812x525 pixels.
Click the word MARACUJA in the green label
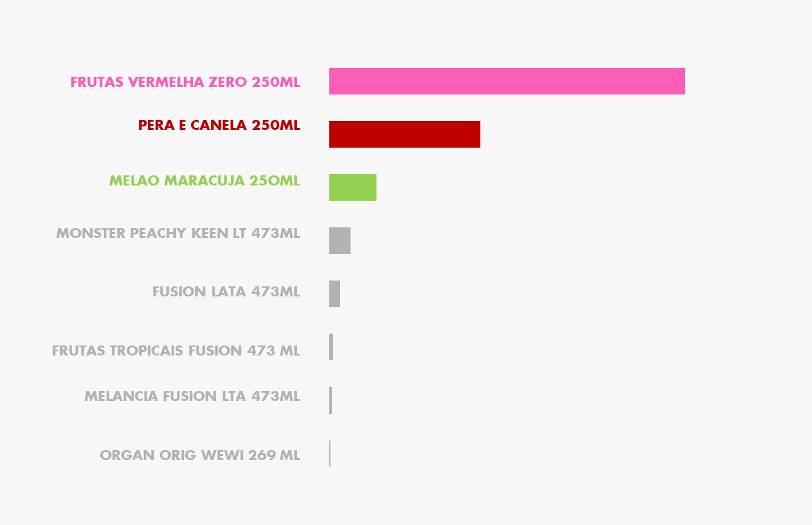tap(204, 181)
